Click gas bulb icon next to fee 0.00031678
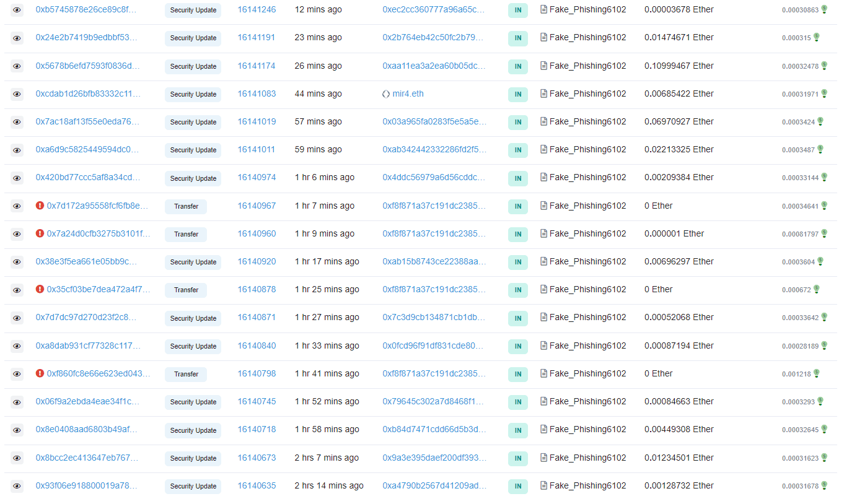 pos(824,485)
